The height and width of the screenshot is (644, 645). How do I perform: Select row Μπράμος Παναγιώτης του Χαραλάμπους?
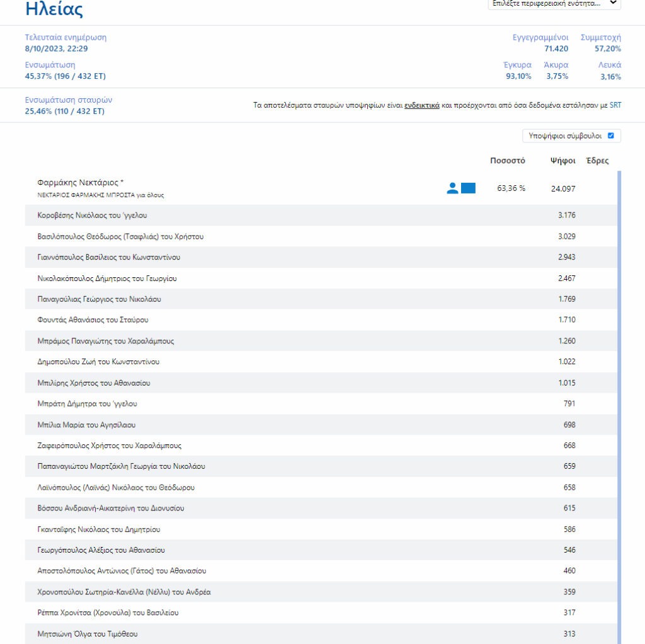(x=321, y=341)
